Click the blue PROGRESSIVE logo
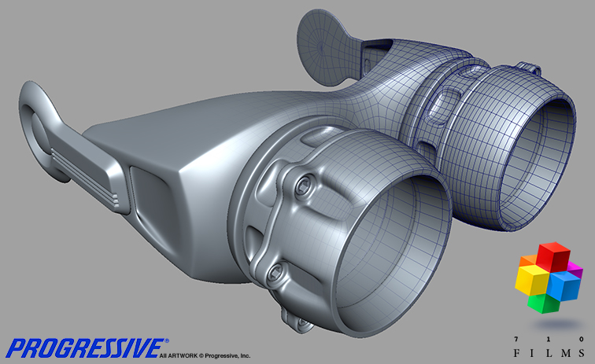Screen dimensions: 595x364 87,347
